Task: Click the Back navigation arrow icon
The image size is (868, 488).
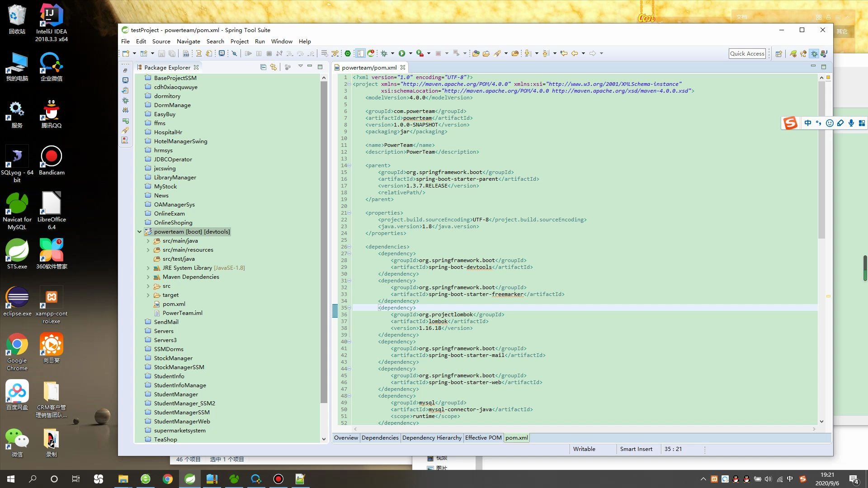Action: tap(575, 53)
